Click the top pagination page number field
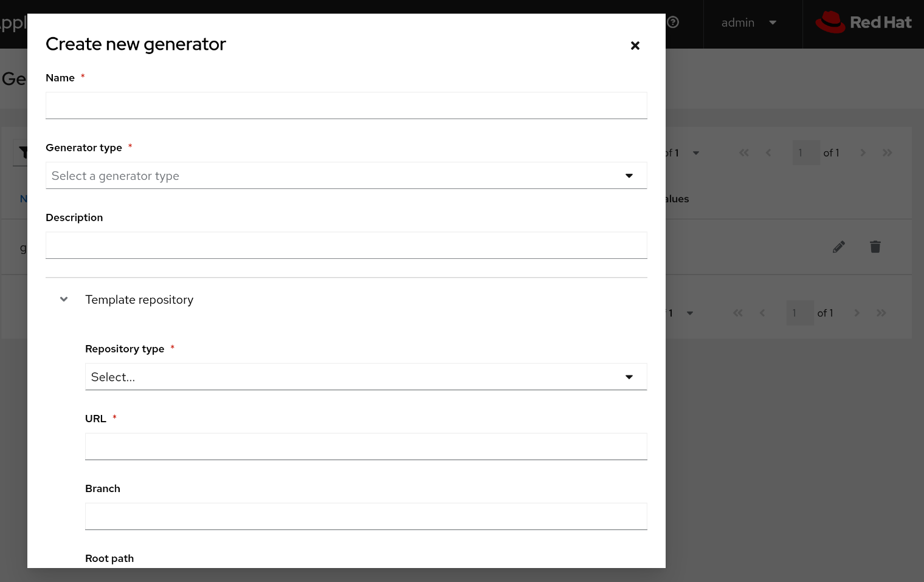 click(806, 153)
